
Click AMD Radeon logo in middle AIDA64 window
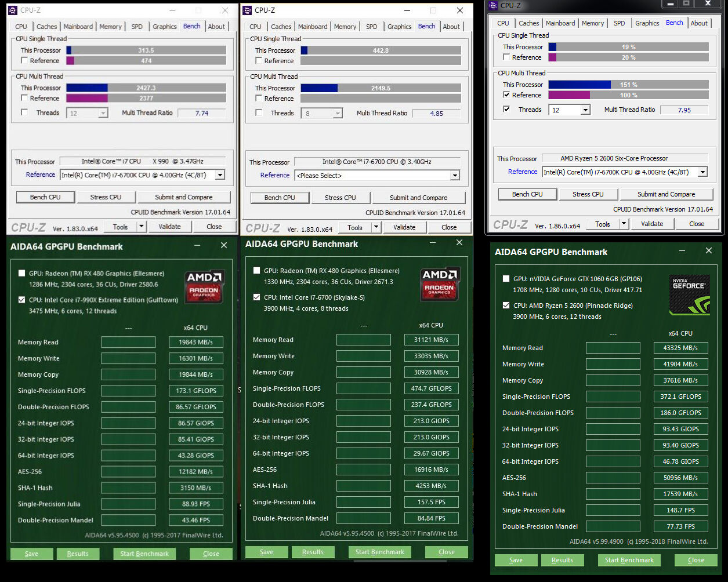[x=439, y=284]
